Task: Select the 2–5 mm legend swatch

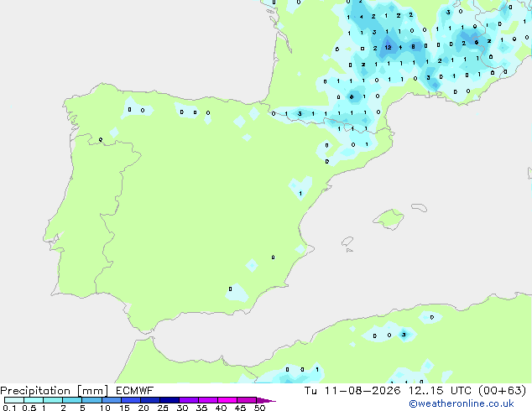Action: pyautogui.click(x=72, y=400)
